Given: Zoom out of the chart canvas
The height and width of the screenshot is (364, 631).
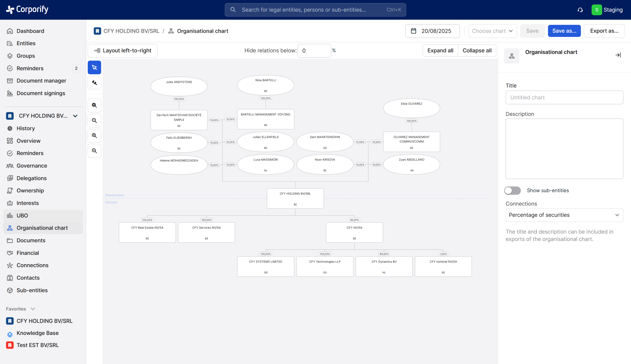Looking at the screenshot, I should click(94, 151).
